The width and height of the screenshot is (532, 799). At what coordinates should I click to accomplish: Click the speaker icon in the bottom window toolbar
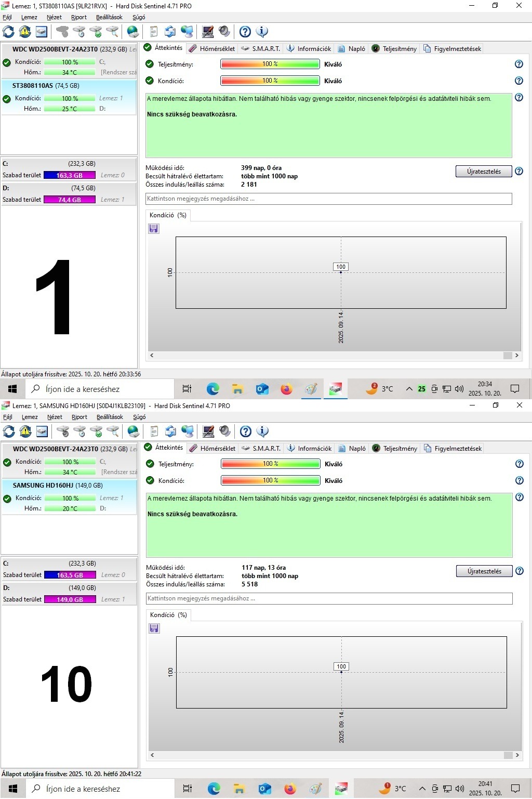(225, 431)
